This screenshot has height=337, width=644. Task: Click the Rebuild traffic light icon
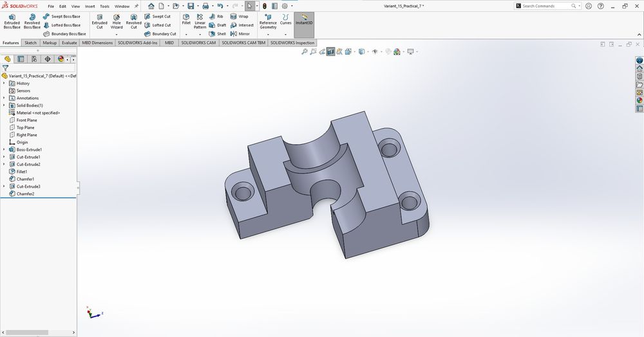click(x=265, y=6)
